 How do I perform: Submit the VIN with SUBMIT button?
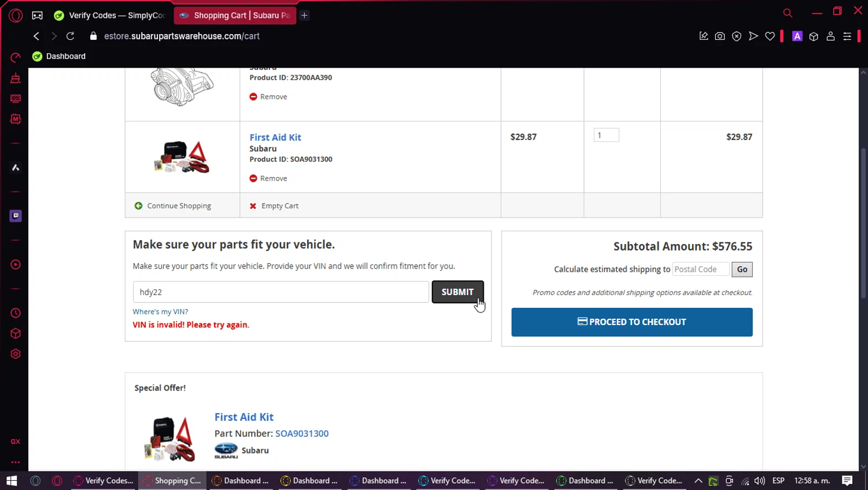pos(458,292)
